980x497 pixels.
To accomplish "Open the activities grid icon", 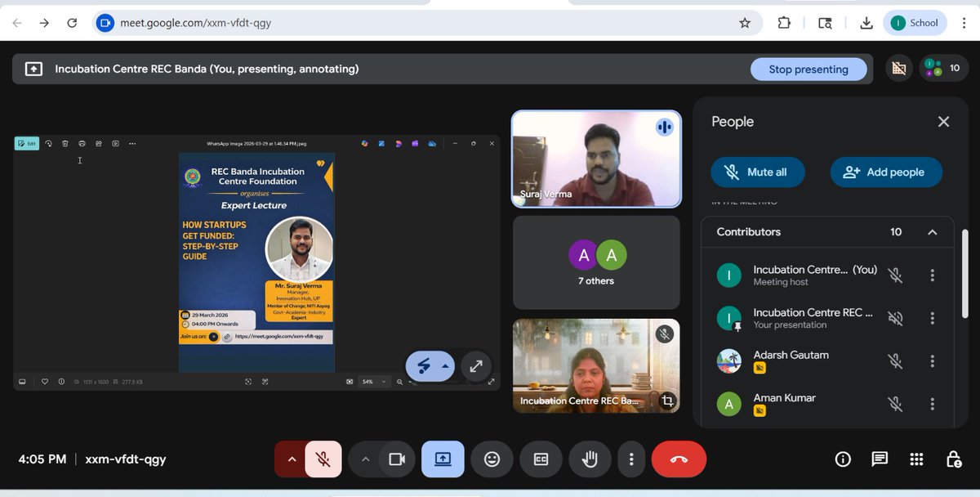I will [917, 459].
